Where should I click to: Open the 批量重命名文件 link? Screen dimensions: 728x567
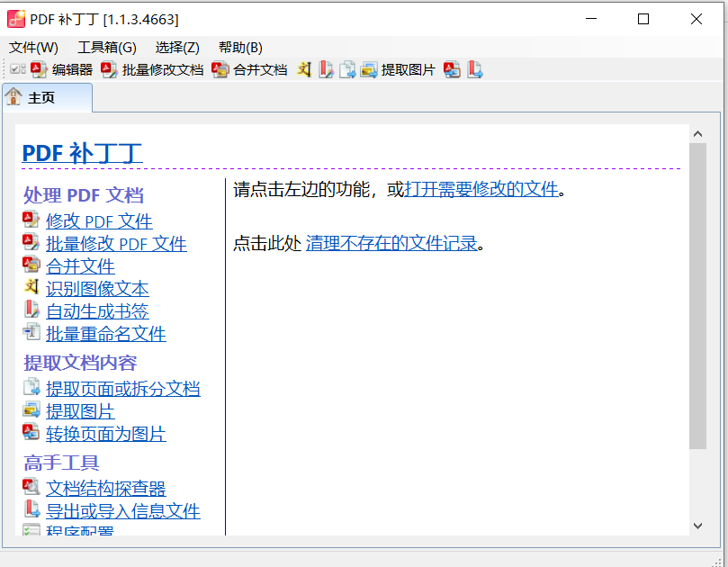pos(106,334)
